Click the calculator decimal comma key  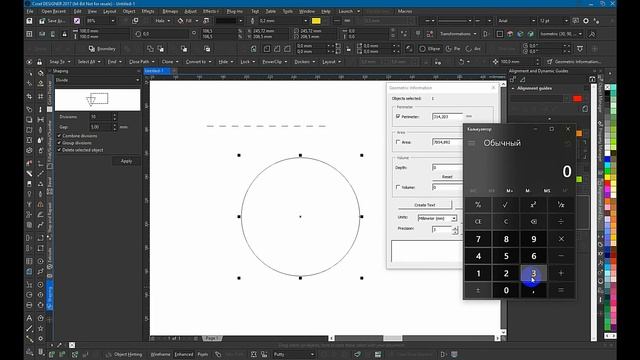click(533, 290)
